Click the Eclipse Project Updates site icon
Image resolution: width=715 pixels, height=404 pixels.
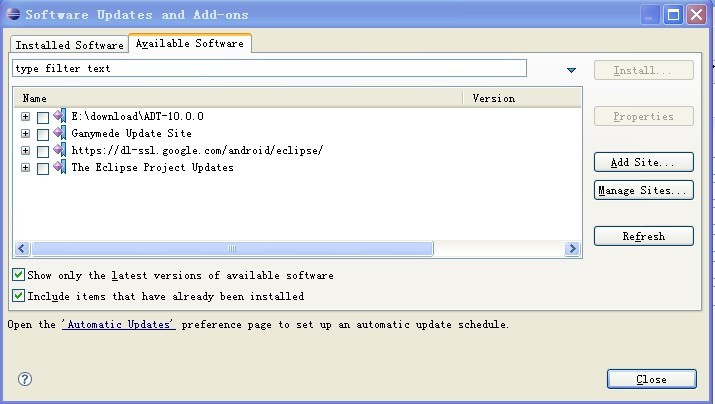click(59, 167)
